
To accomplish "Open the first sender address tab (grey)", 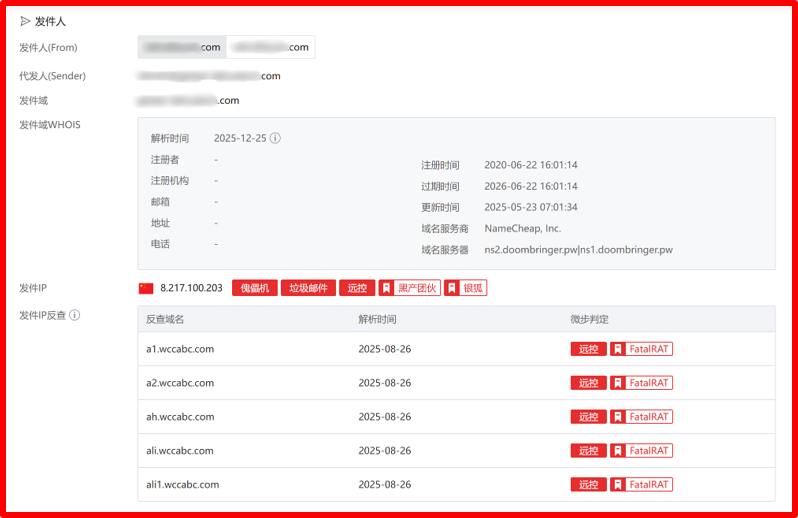I will point(182,47).
